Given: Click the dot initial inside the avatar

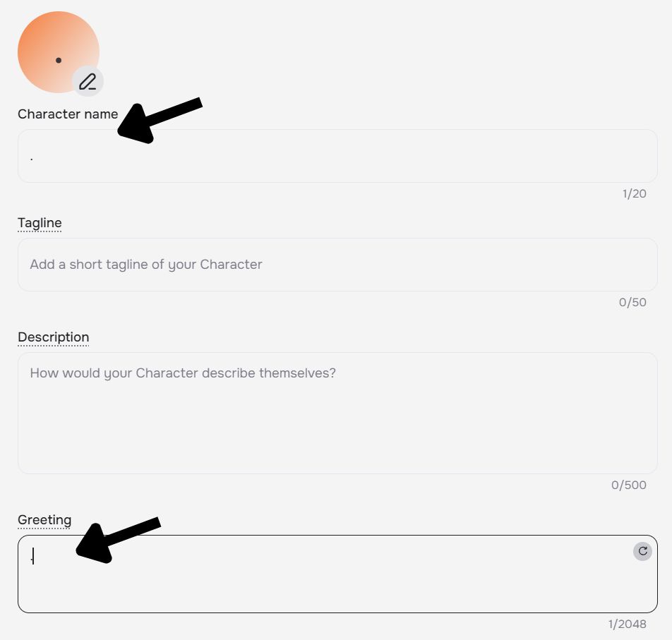Looking at the screenshot, I should tap(59, 61).
